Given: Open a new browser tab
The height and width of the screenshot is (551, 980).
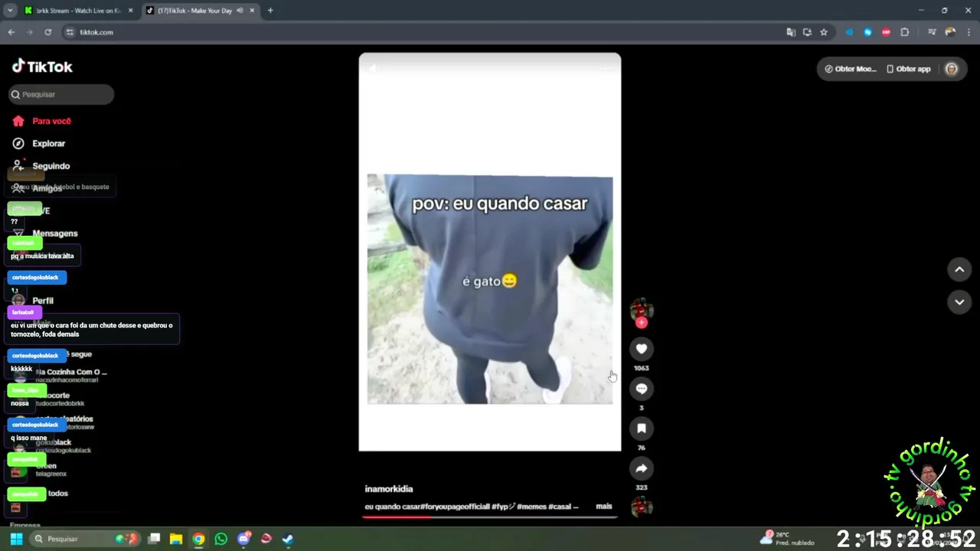Looking at the screenshot, I should tap(270, 11).
